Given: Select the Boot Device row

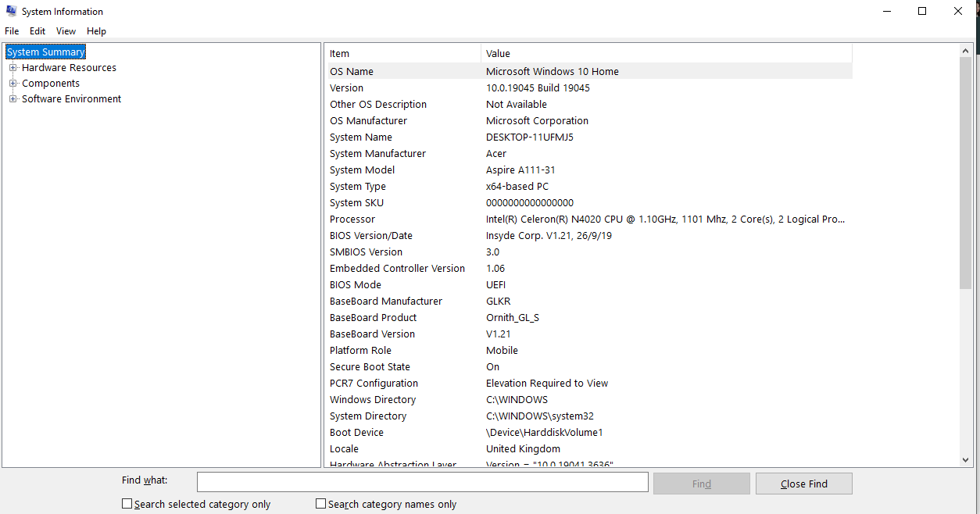Looking at the screenshot, I should tap(588, 432).
